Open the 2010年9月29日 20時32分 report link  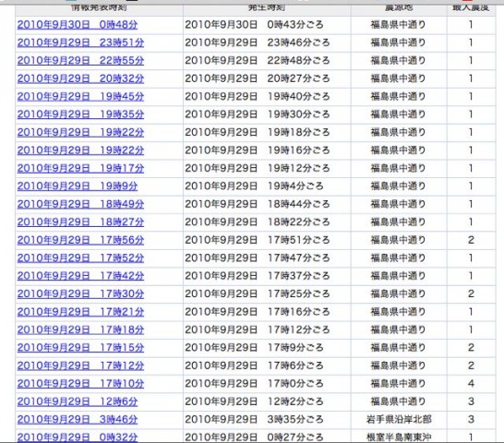pos(80,78)
